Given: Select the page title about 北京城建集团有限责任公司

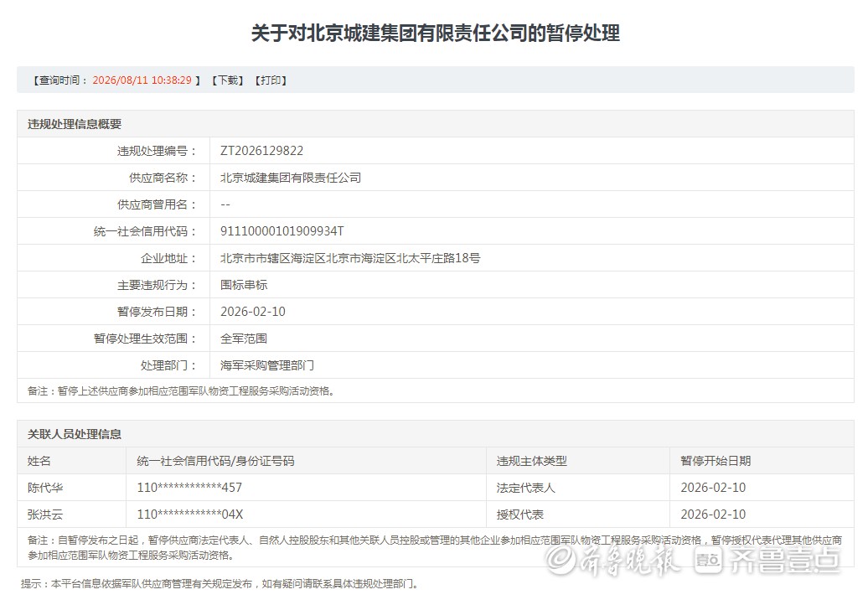Looking at the screenshot, I should tap(435, 34).
